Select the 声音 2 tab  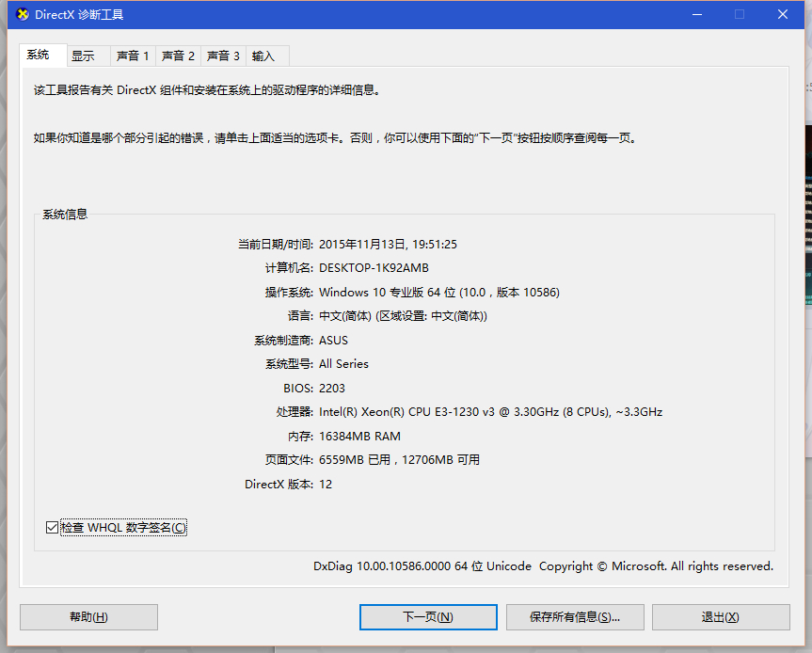click(178, 56)
